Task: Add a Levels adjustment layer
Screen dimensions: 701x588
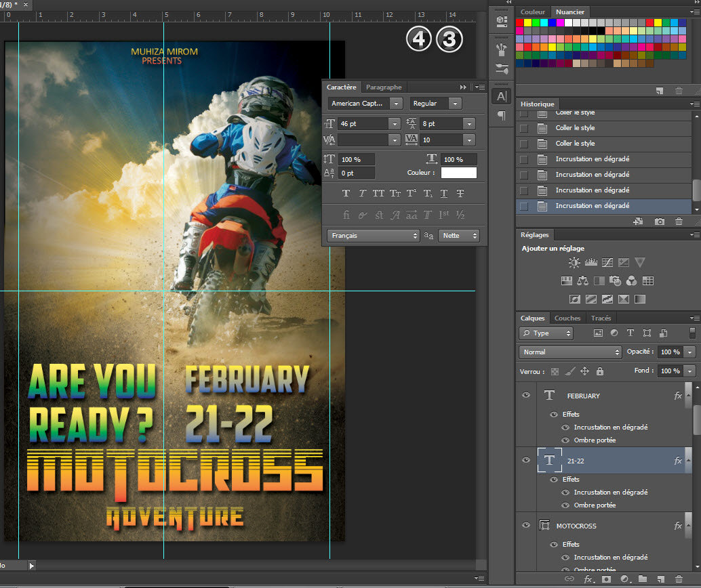Action: point(590,263)
